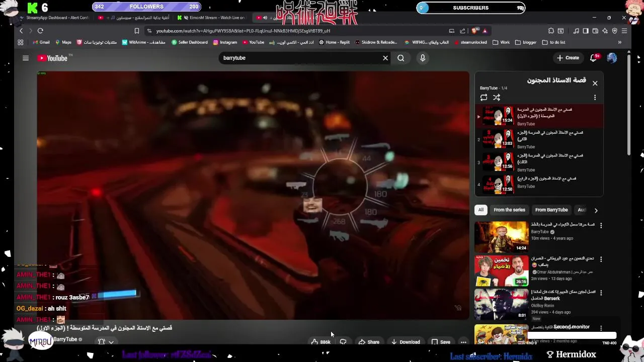Click the youtube.com address bar URL
Viewport: 644px width, 362px height.
[x=243, y=31]
